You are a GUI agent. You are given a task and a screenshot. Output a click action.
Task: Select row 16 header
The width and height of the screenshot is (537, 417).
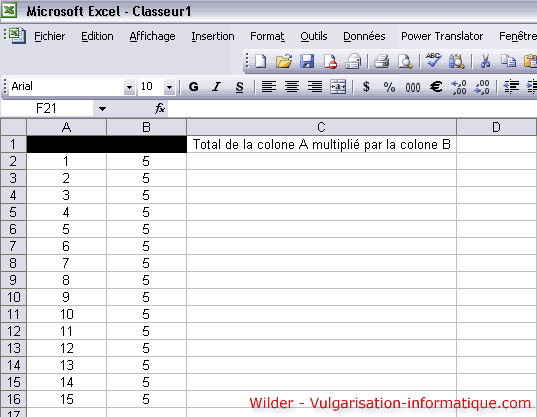coord(13,399)
